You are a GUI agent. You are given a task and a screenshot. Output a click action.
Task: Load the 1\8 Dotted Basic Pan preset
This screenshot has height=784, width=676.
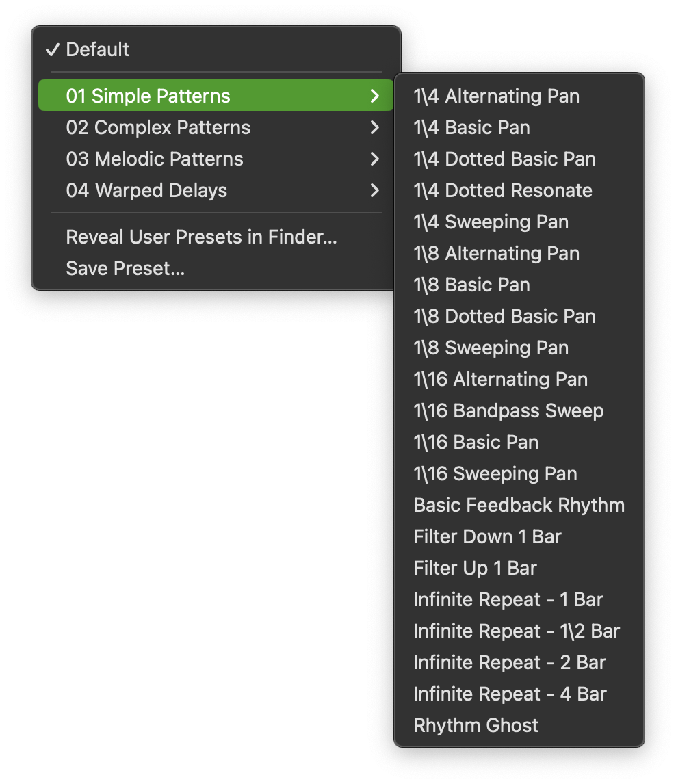519,317
